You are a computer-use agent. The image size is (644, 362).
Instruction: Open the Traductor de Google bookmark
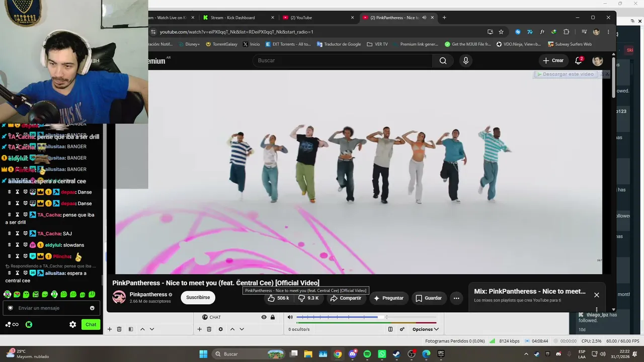[x=339, y=44]
